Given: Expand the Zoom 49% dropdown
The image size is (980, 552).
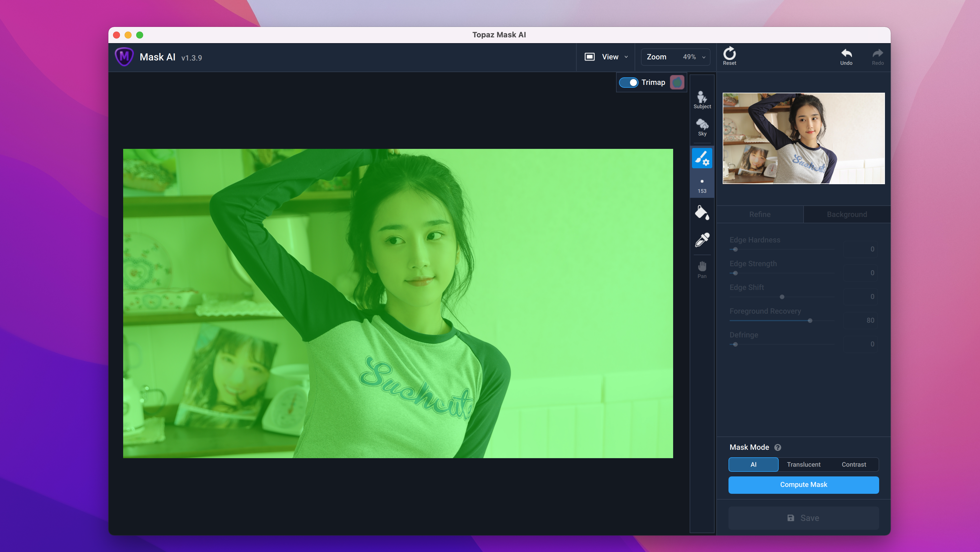Looking at the screenshot, I should [x=676, y=57].
